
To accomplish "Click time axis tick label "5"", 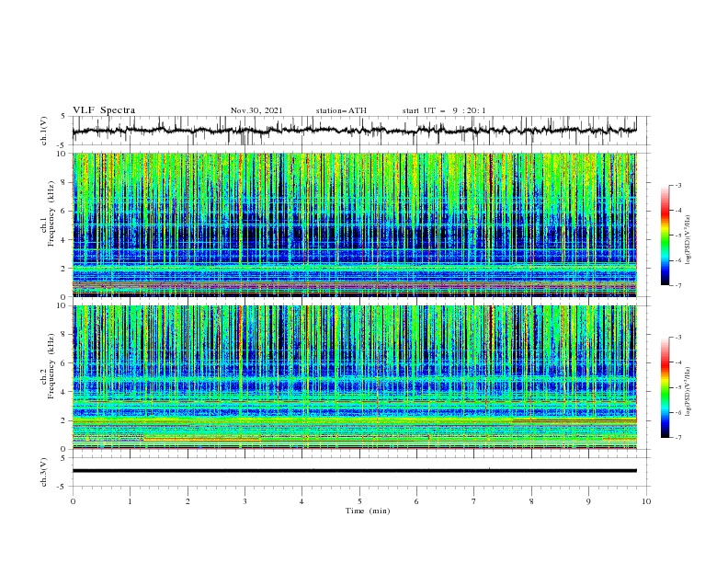I will click(359, 501).
